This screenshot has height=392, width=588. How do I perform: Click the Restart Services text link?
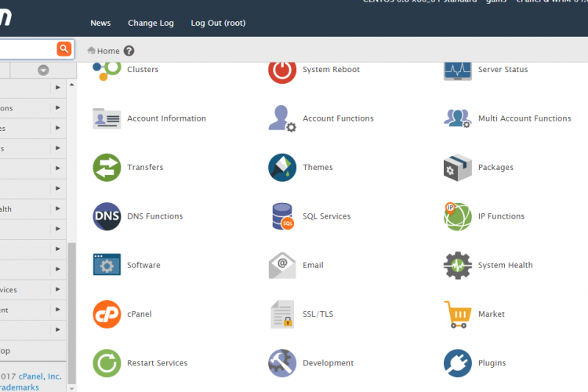[157, 363]
